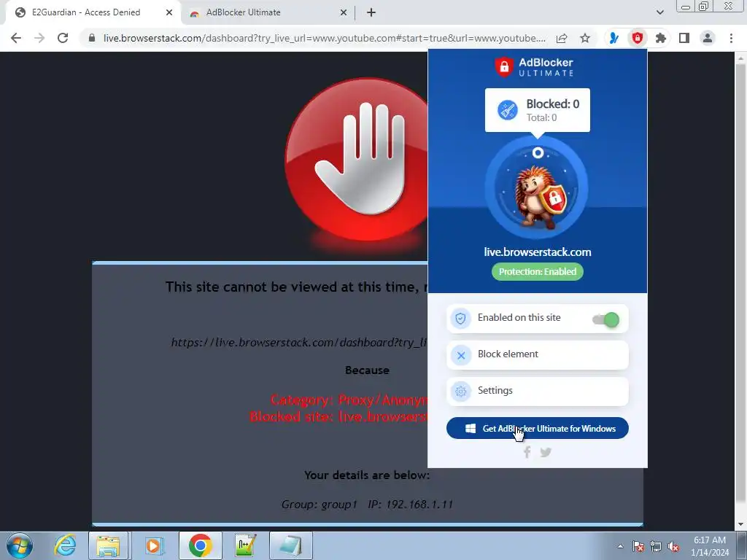Click the broom icon beside Blocked counter
Viewport: 747px width, 560px height.
[508, 110]
